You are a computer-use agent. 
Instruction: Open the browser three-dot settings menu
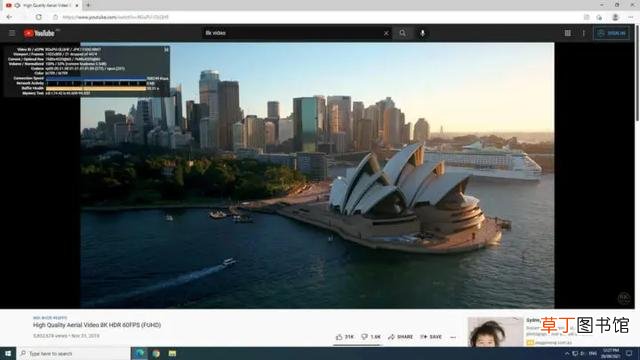631,17
